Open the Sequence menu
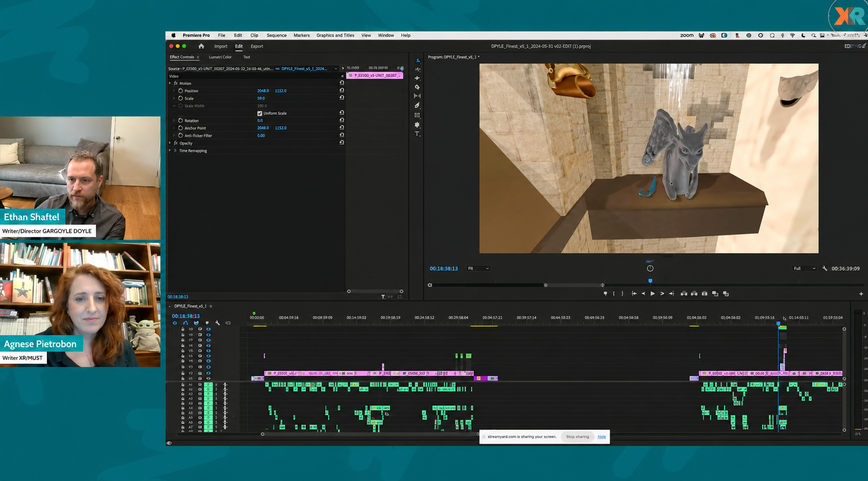 click(x=276, y=36)
